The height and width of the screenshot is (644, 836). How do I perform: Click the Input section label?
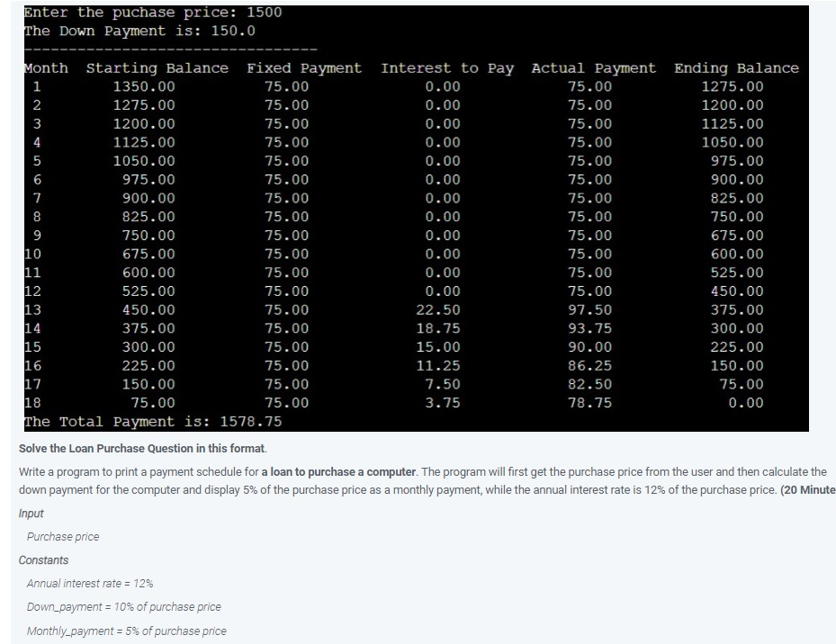(31, 513)
